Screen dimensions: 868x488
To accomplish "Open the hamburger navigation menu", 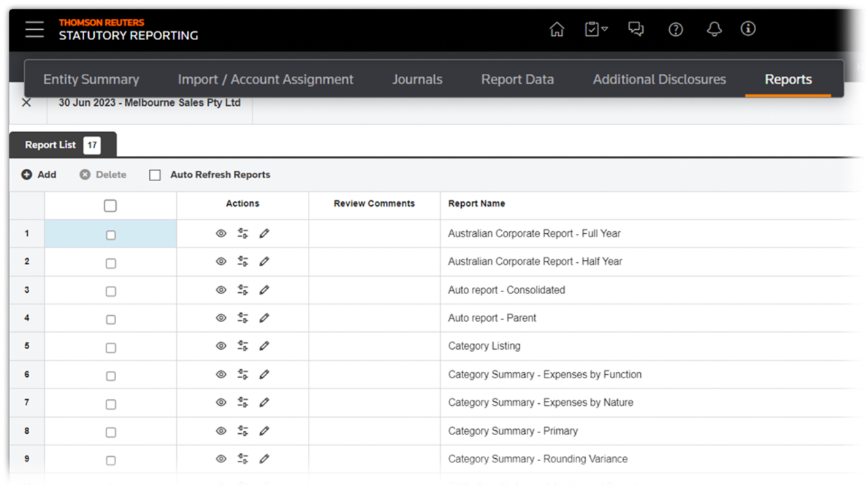I will coord(34,29).
